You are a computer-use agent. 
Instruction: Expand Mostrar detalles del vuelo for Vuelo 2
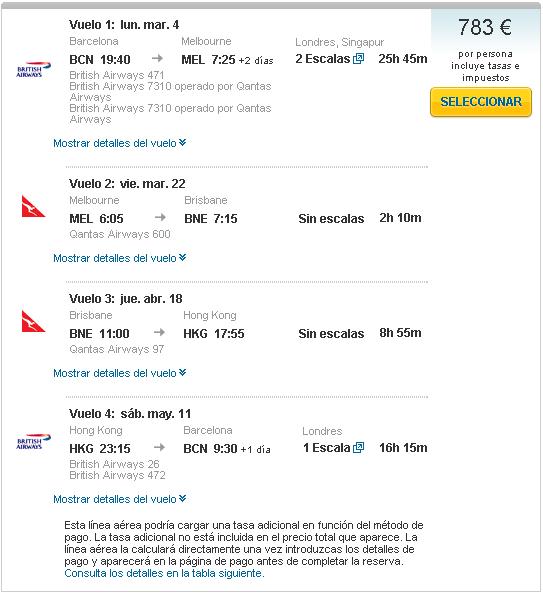(120, 258)
